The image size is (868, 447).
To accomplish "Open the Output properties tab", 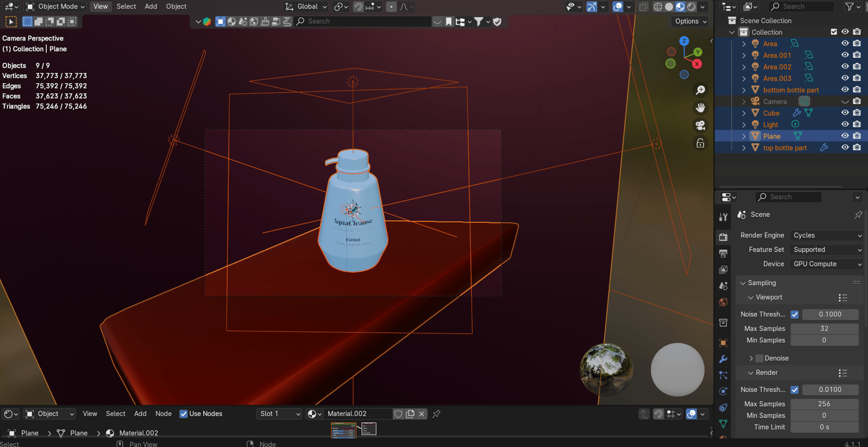I will coord(723,253).
